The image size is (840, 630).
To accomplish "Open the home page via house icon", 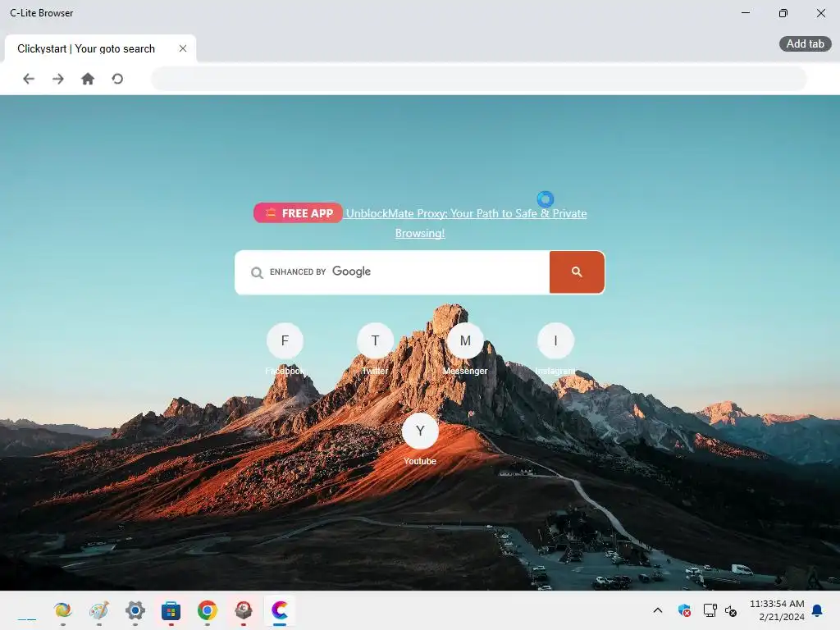I will 87,79.
